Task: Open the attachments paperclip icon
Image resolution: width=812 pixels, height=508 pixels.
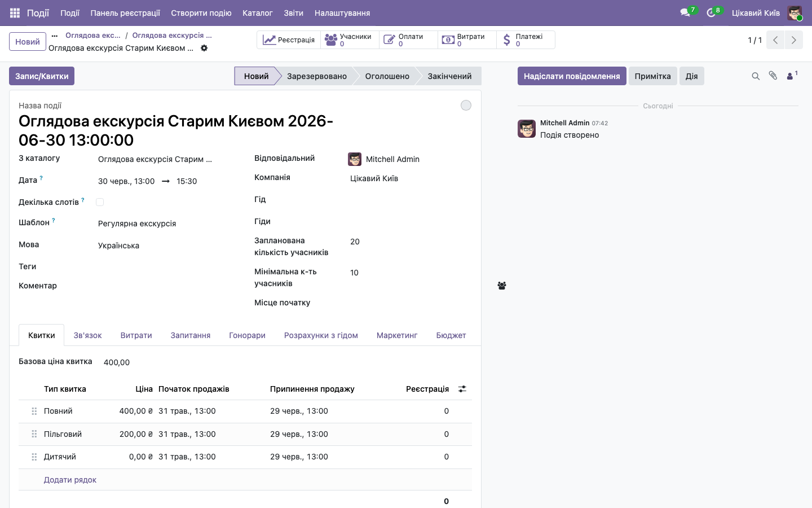Action: (x=773, y=76)
